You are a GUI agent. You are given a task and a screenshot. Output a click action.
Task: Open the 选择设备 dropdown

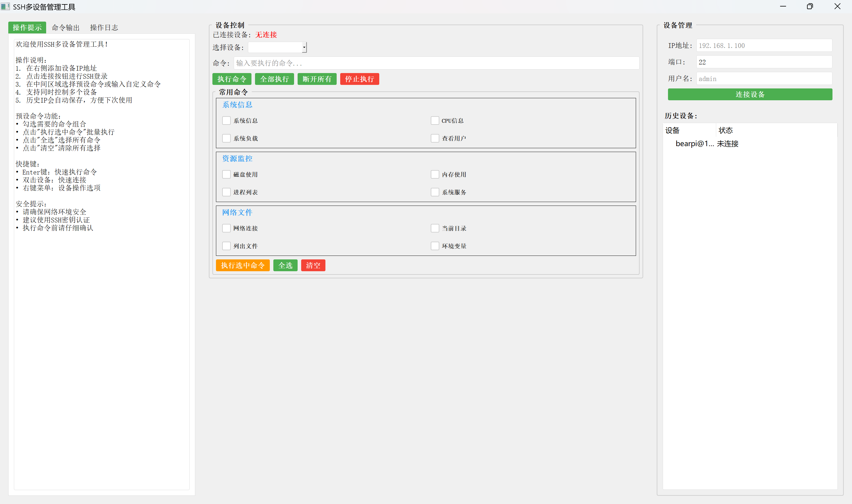(x=304, y=48)
